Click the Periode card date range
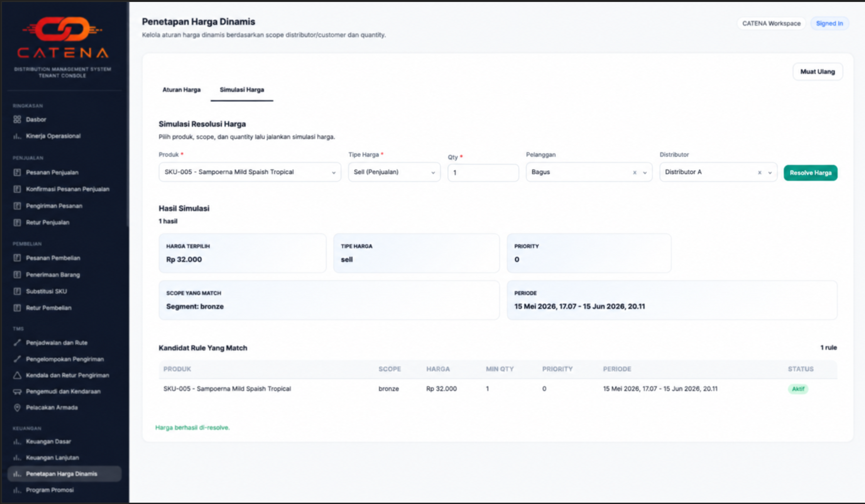The height and width of the screenshot is (504, 865). (580, 306)
